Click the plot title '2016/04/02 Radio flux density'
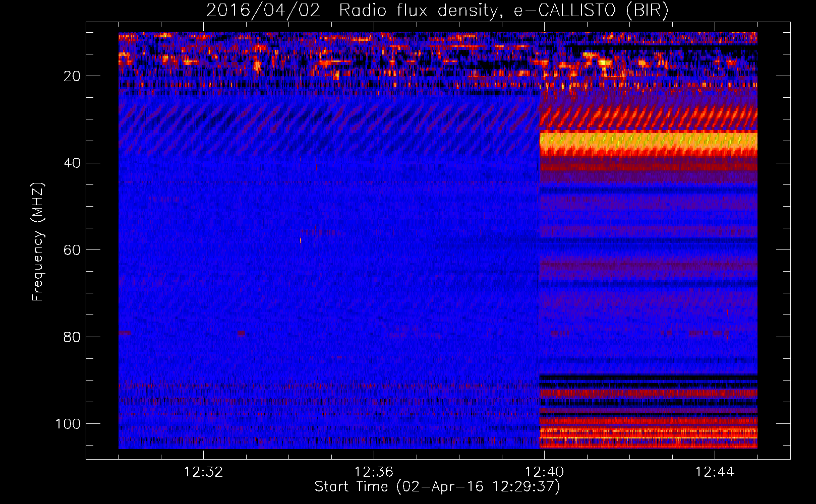Viewport: 816px width, 504px height. [437, 11]
